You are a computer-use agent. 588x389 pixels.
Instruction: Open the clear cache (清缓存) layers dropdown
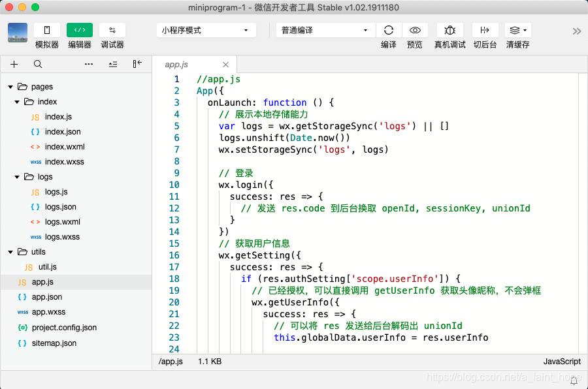[x=518, y=30]
